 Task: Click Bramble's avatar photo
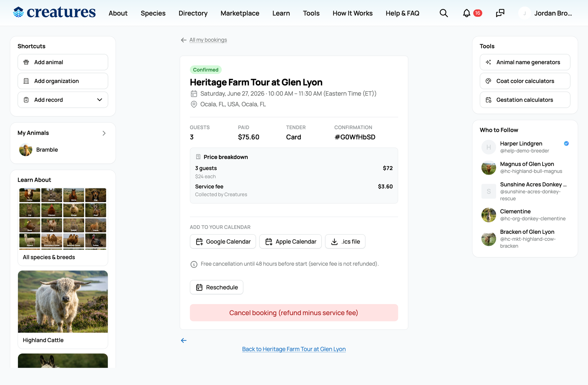(26, 150)
